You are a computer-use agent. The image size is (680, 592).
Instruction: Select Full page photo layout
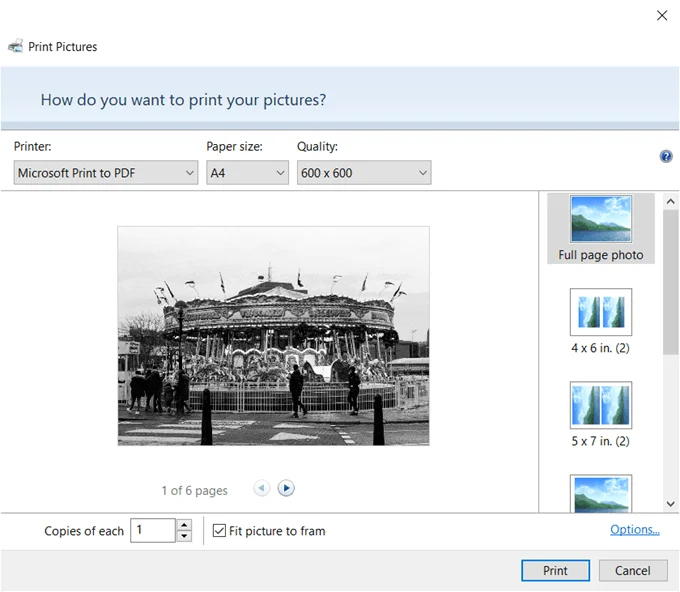pos(601,229)
